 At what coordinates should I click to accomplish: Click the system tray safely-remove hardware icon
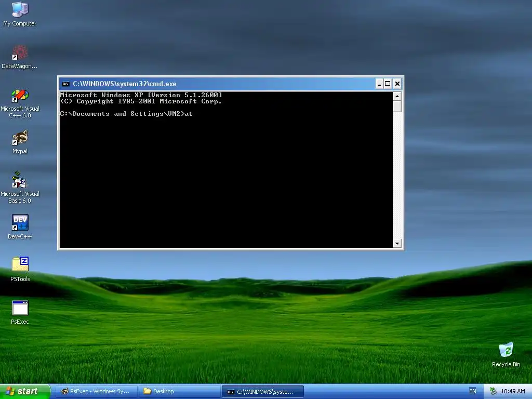tap(493, 391)
